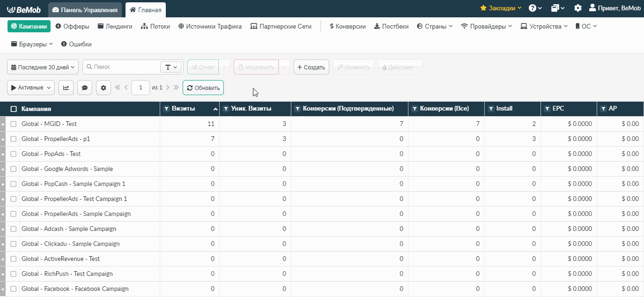Click the Создать button
Screen dimensions: 644x297
(311, 67)
